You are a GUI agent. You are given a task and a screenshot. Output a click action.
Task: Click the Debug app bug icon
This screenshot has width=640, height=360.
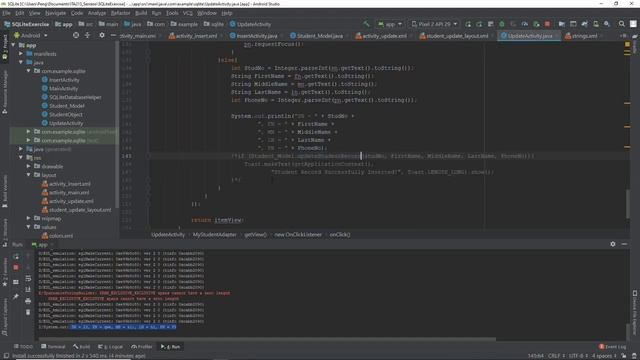(x=502, y=24)
